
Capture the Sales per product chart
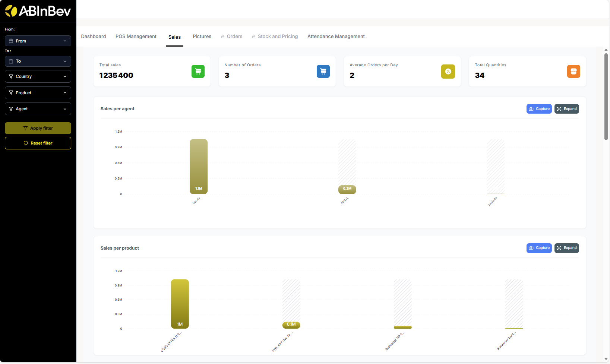(x=539, y=248)
